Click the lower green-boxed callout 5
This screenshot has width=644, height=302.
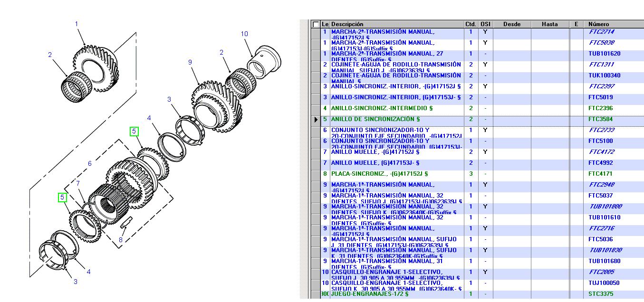pos(62,197)
